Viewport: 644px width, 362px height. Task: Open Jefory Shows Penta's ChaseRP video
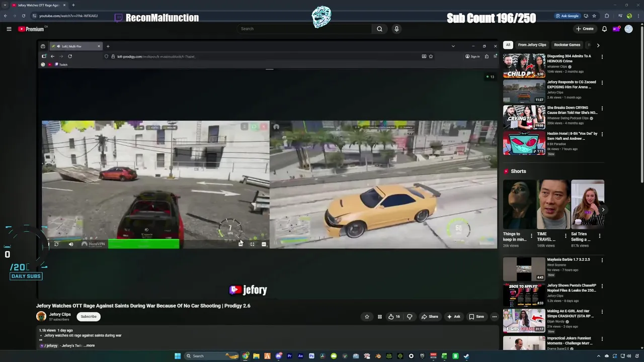click(x=524, y=295)
